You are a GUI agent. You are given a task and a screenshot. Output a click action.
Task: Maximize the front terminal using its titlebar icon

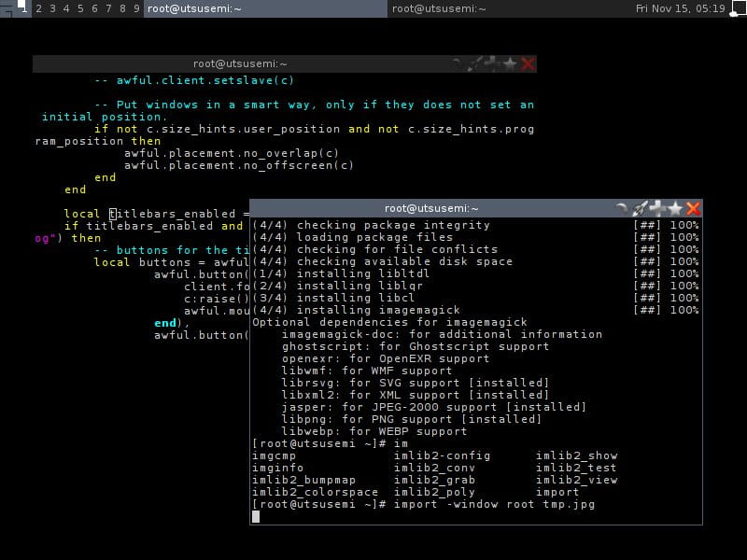(641, 208)
